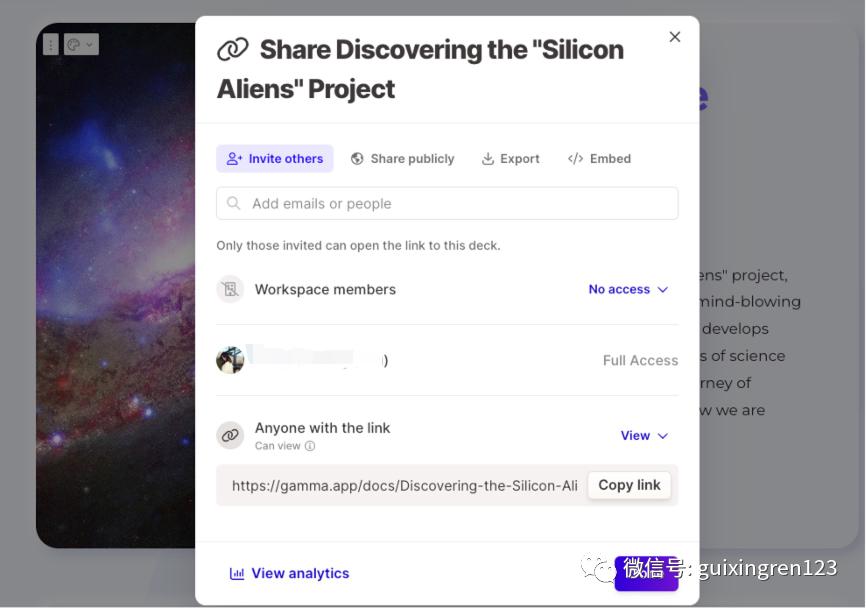Click the link icon beside Anyone with the link
The width and height of the screenshot is (866, 608).
pos(231,435)
